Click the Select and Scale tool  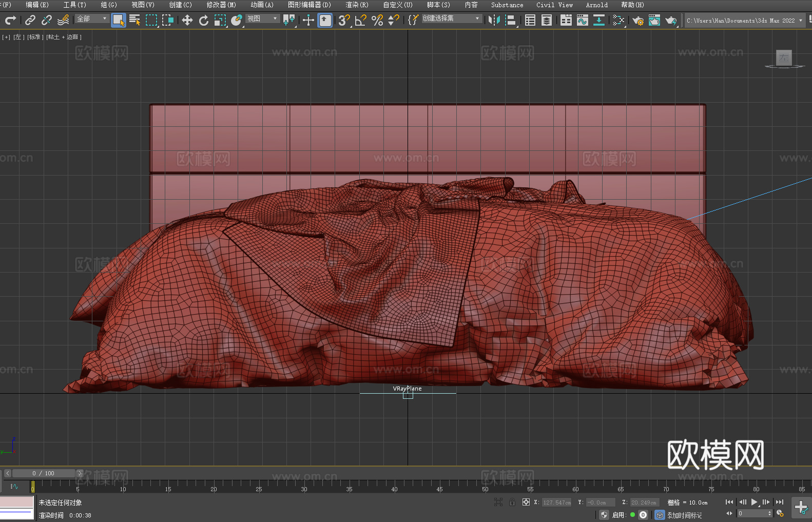220,21
